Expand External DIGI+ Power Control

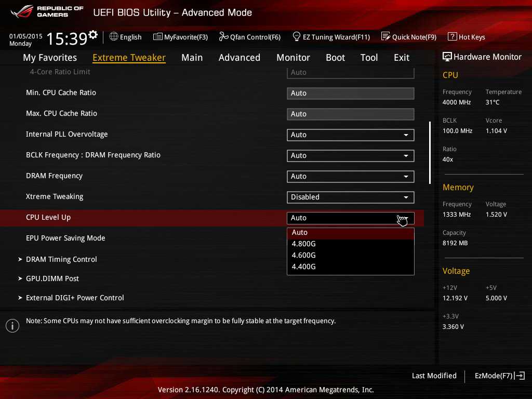75,298
